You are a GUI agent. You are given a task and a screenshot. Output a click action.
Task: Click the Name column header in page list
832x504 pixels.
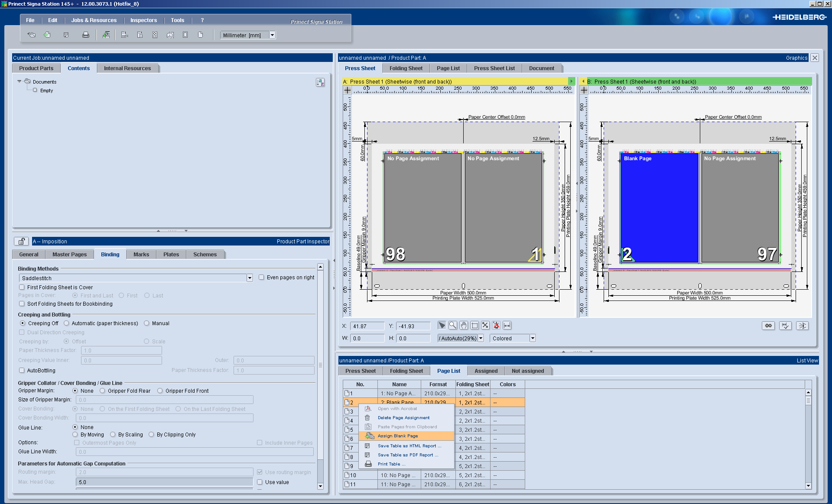click(x=399, y=384)
